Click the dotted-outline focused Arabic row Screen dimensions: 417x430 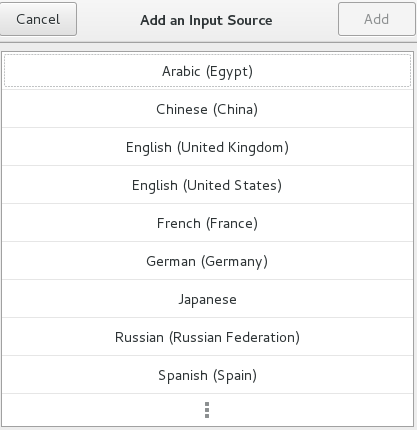pyautogui.click(x=207, y=71)
